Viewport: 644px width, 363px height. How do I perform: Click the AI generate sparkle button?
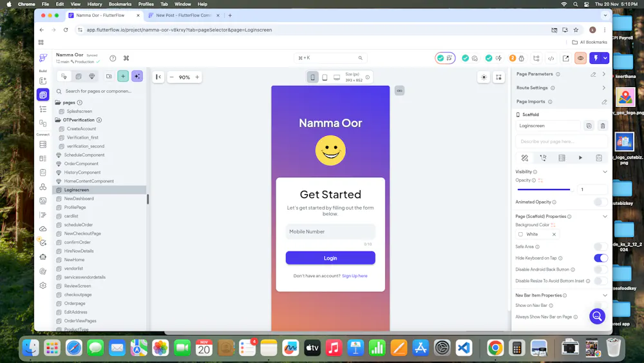click(137, 76)
